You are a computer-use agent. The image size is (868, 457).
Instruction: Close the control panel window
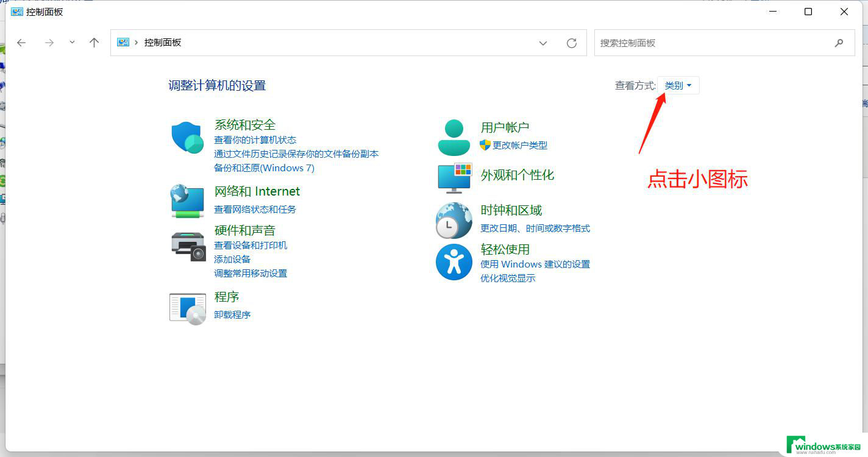[844, 12]
